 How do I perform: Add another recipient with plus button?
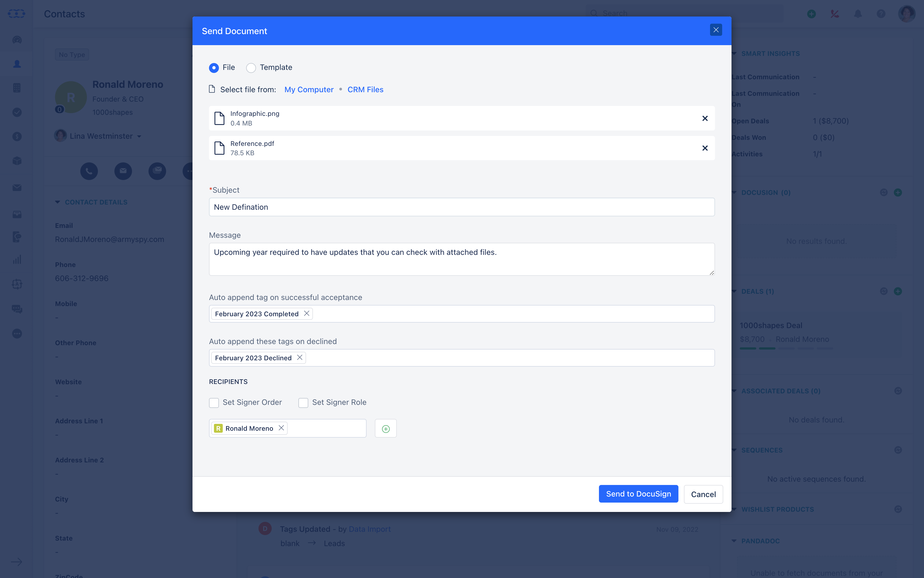pos(386,428)
